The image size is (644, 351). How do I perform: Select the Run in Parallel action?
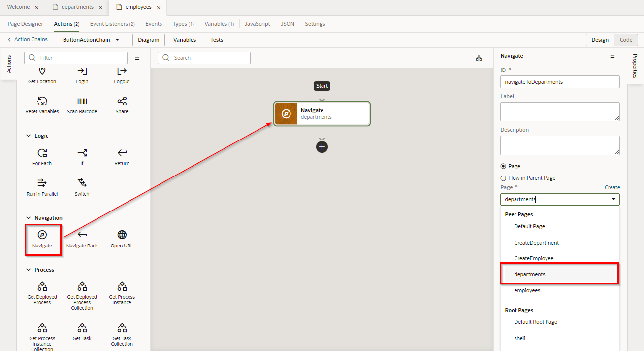point(42,183)
